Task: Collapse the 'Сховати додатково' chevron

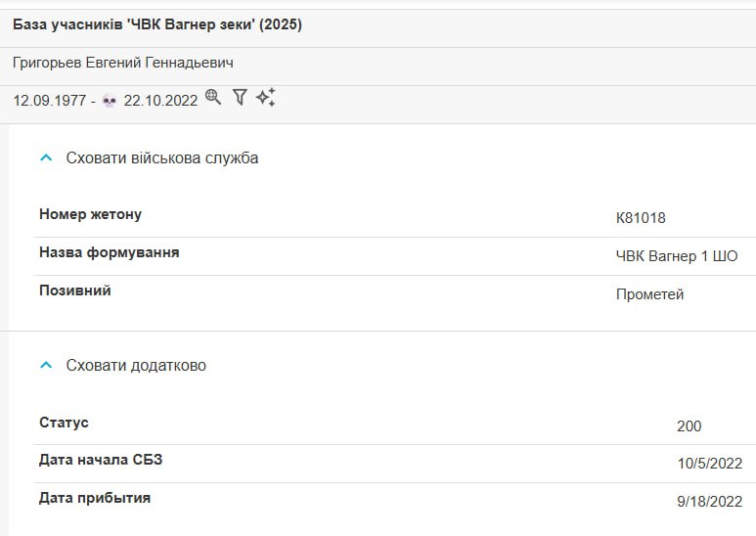Action: [46, 366]
